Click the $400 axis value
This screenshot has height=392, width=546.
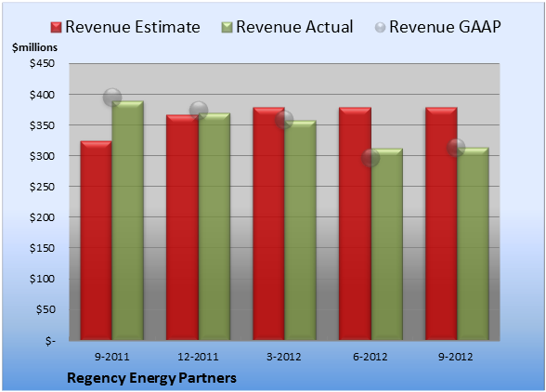click(42, 95)
